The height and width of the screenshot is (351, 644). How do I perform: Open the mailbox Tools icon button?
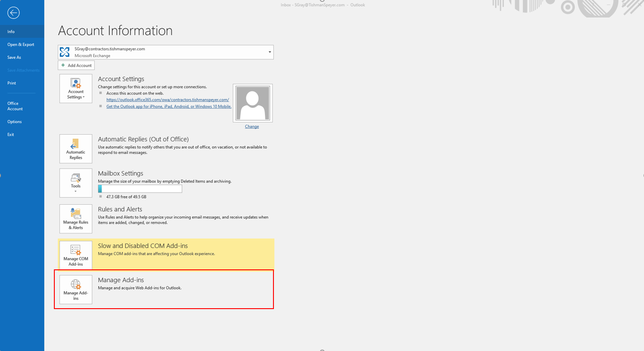click(76, 183)
